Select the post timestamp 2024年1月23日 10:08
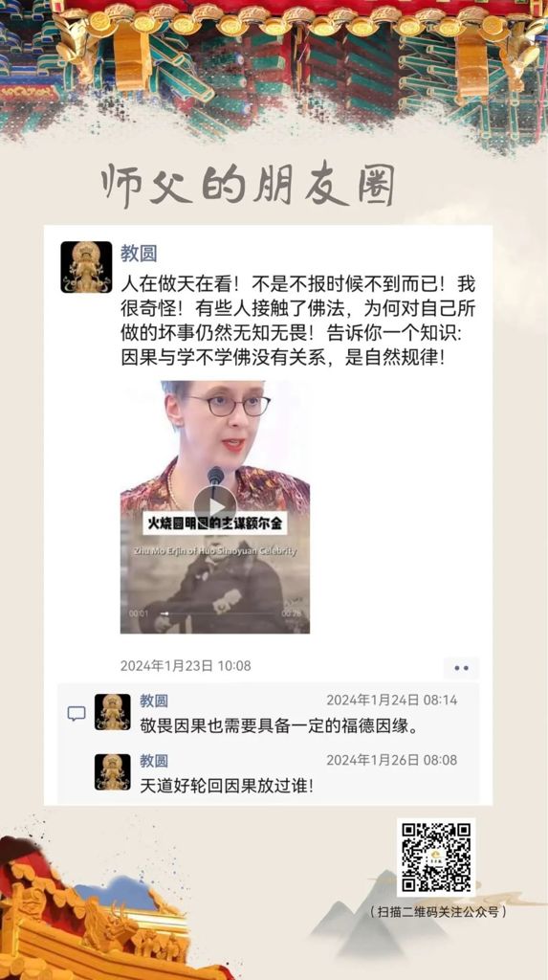Viewport: 548px width, 980px height. tap(186, 666)
